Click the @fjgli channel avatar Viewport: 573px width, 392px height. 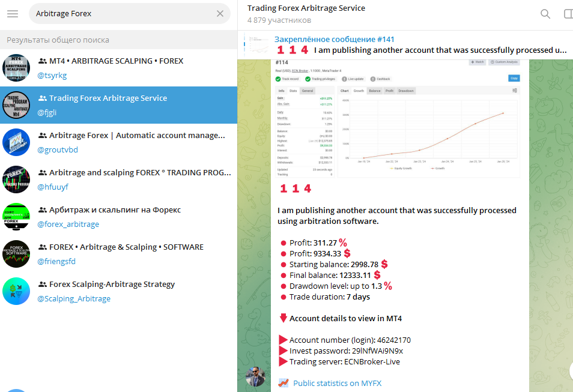coord(16,105)
